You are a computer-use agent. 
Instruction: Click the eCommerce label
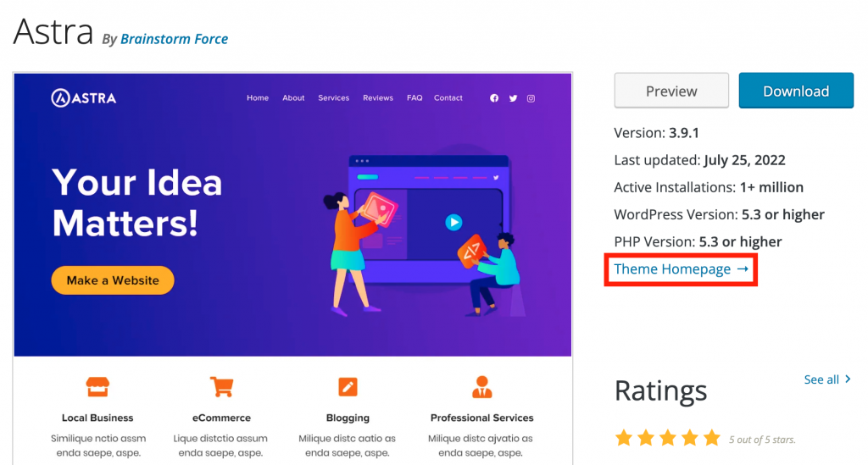click(221, 418)
